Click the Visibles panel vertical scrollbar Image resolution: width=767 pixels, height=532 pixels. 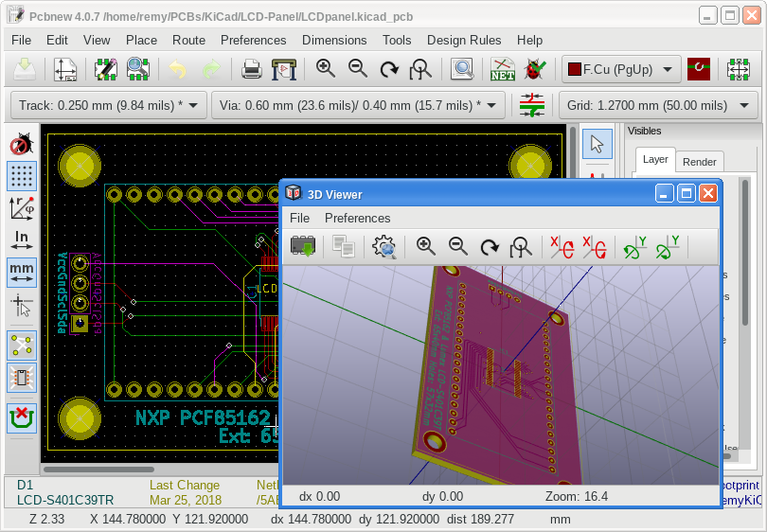tap(745, 253)
